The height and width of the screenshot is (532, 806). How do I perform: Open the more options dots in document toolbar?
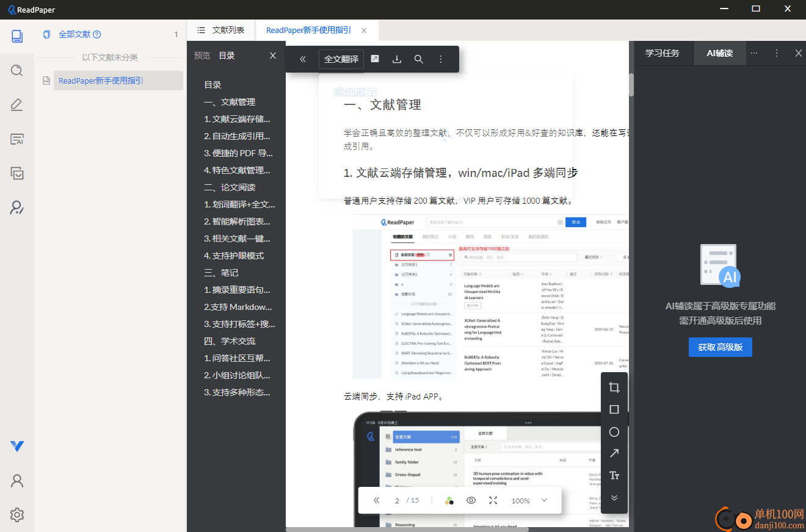tap(441, 59)
